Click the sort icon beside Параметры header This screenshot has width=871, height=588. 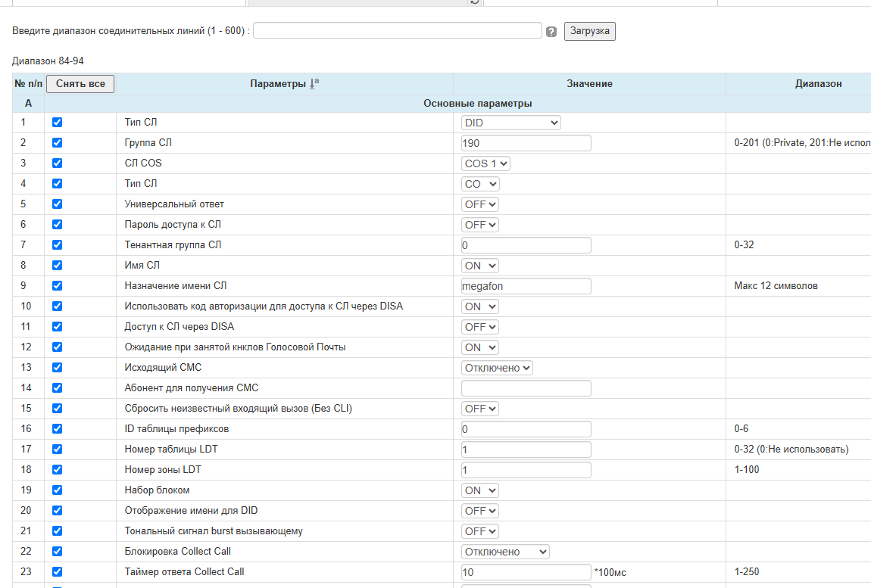(314, 83)
